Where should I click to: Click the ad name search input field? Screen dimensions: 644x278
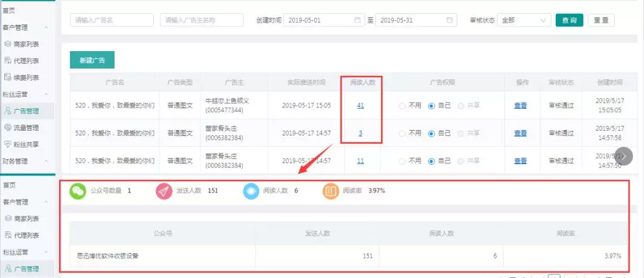pyautogui.click(x=112, y=20)
